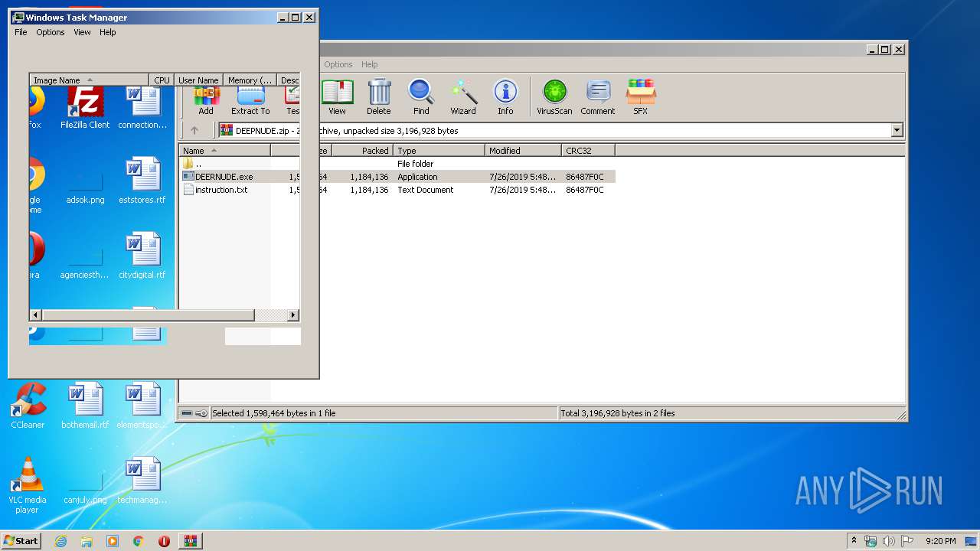The height and width of the screenshot is (551, 980).
Task: Select instruction.txt in archive list
Action: point(397,190)
